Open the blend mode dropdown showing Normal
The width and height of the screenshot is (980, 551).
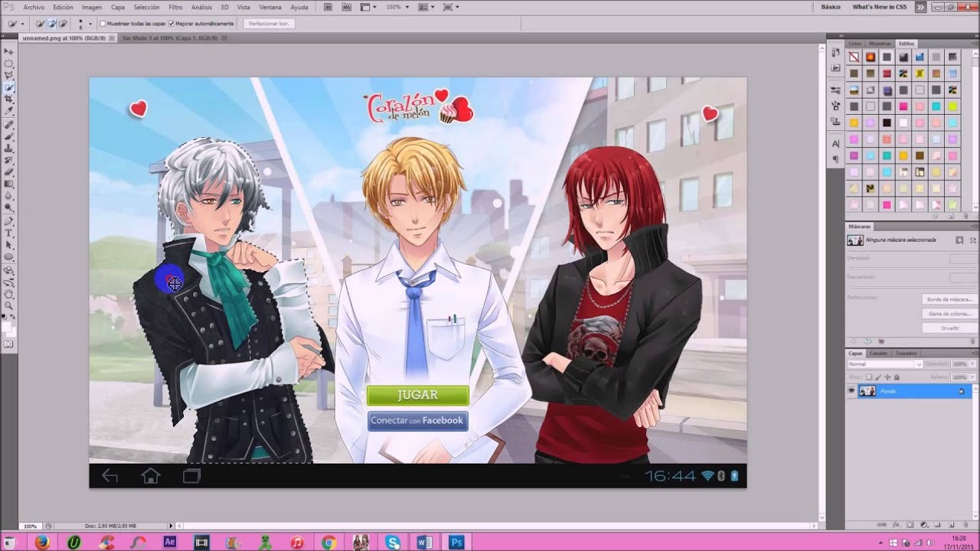pos(885,364)
